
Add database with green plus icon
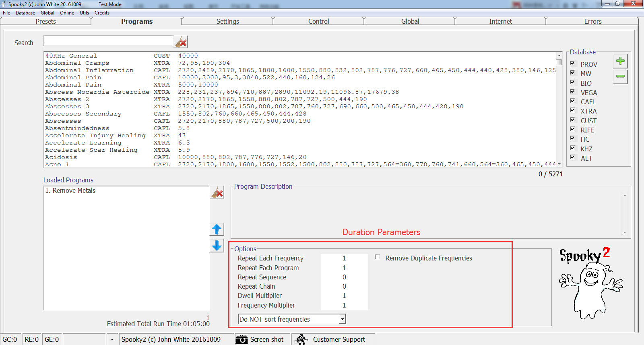click(620, 61)
